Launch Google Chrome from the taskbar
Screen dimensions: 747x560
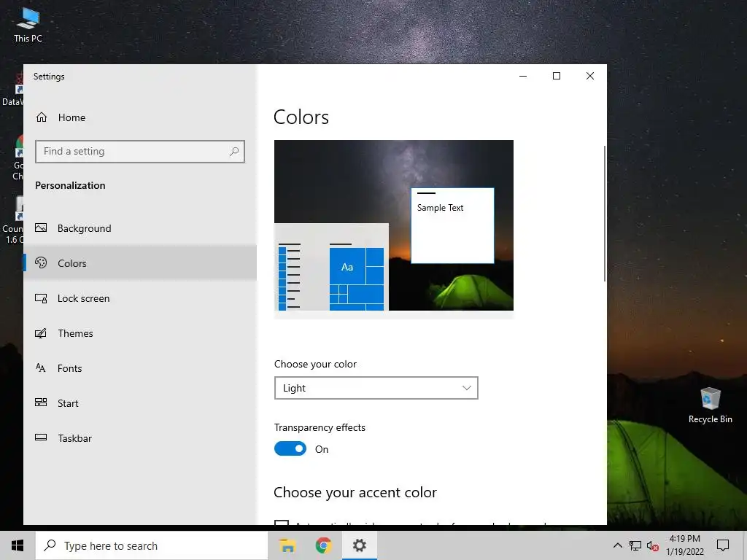(323, 545)
